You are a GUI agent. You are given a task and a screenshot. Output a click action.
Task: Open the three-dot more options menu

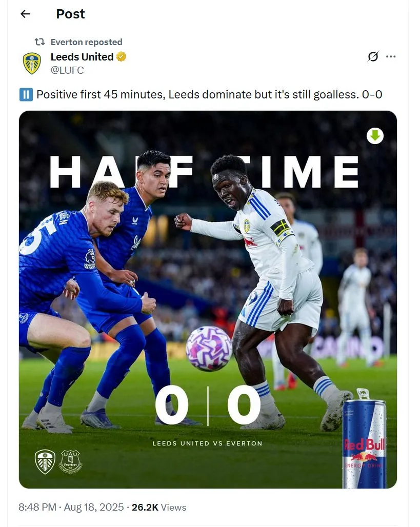click(x=391, y=57)
